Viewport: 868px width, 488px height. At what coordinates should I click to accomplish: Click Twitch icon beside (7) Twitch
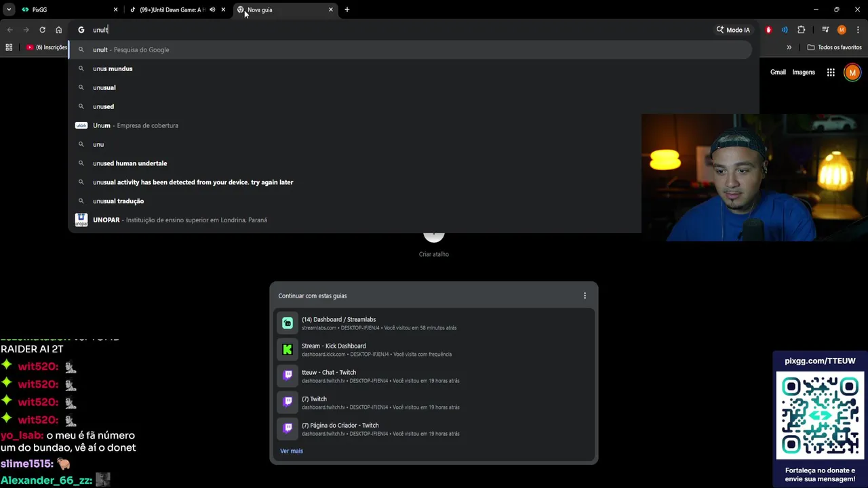(x=288, y=403)
